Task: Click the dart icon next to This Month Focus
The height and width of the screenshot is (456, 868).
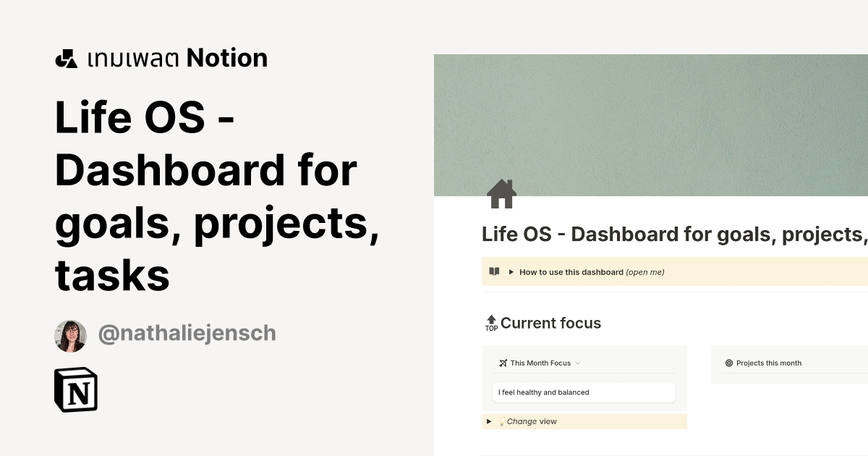Action: click(x=503, y=363)
